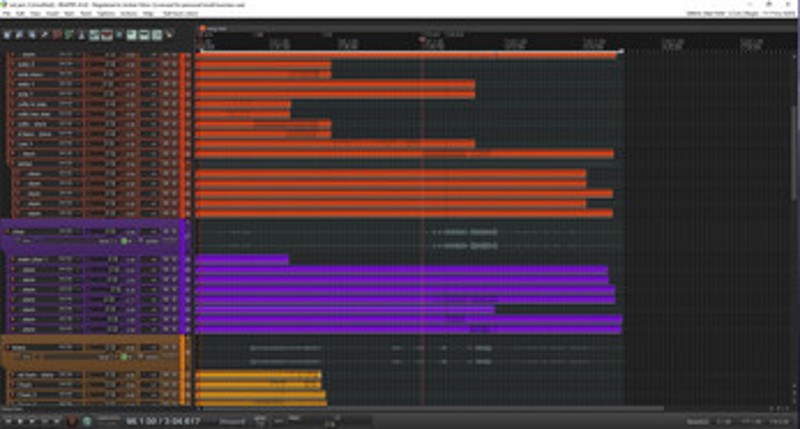The width and height of the screenshot is (800, 429).
Task: Toggle the grid lines toolbar icon
Action: pyautogui.click(x=144, y=35)
